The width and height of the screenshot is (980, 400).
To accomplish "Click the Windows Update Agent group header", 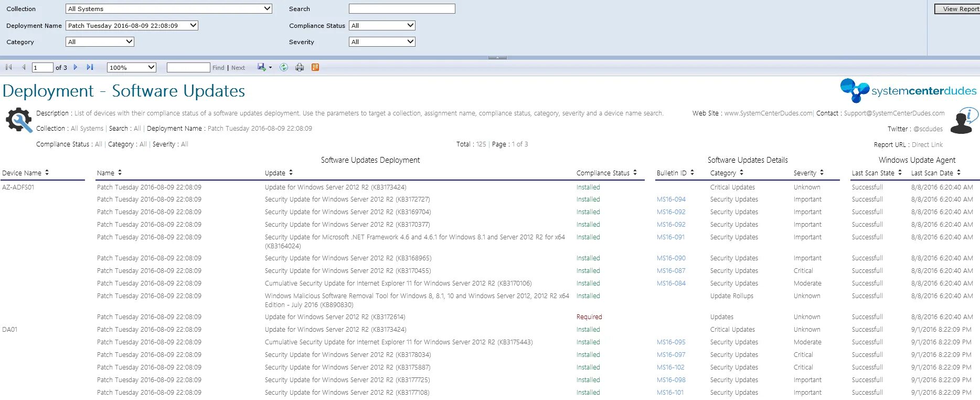I will tap(917, 160).
